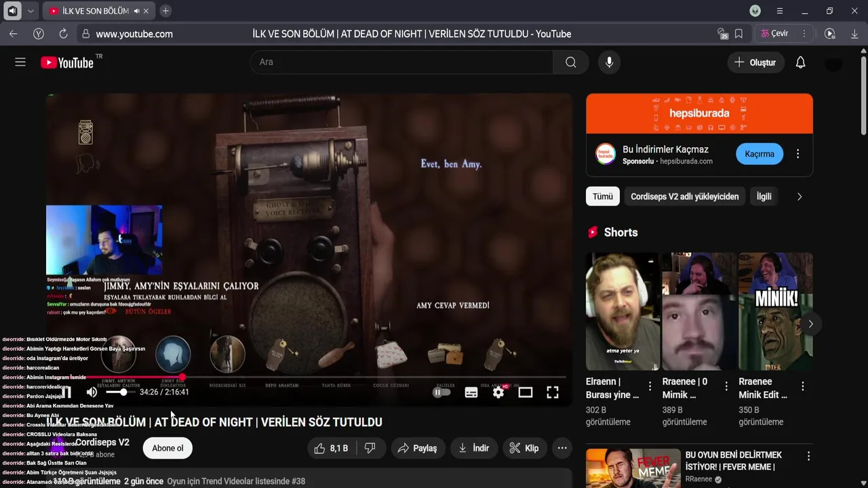Share the video using Paylaş

point(417,448)
